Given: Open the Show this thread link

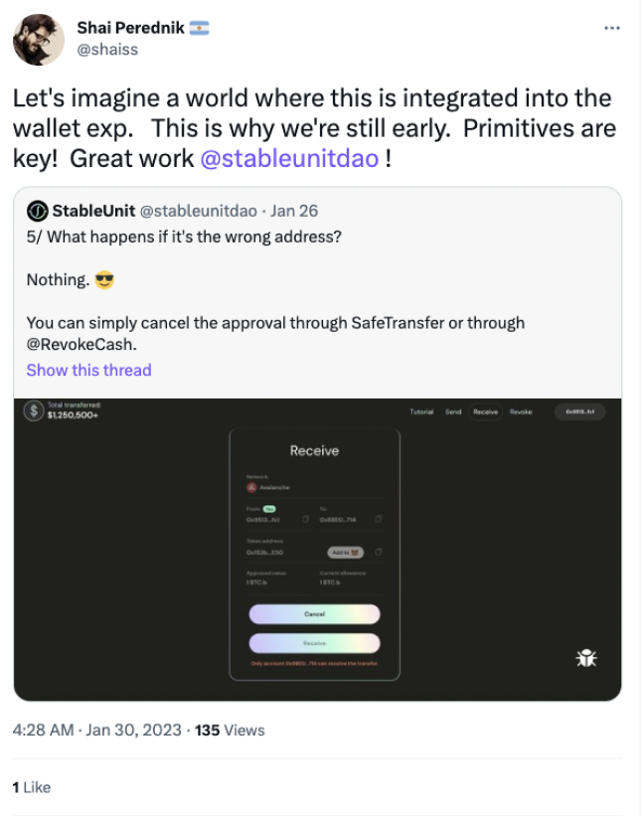Looking at the screenshot, I should pyautogui.click(x=87, y=370).
